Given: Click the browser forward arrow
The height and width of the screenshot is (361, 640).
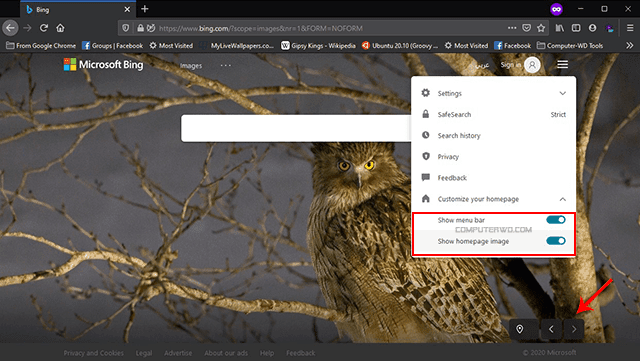Looking at the screenshot, I should (x=27, y=28).
